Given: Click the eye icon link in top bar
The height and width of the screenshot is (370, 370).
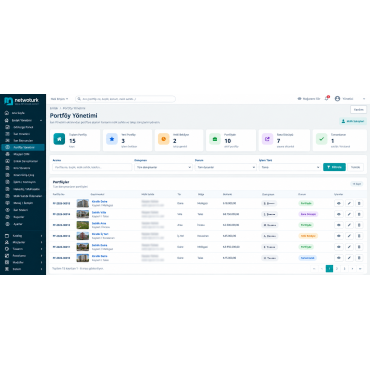Looking at the screenshot, I should [309, 99].
